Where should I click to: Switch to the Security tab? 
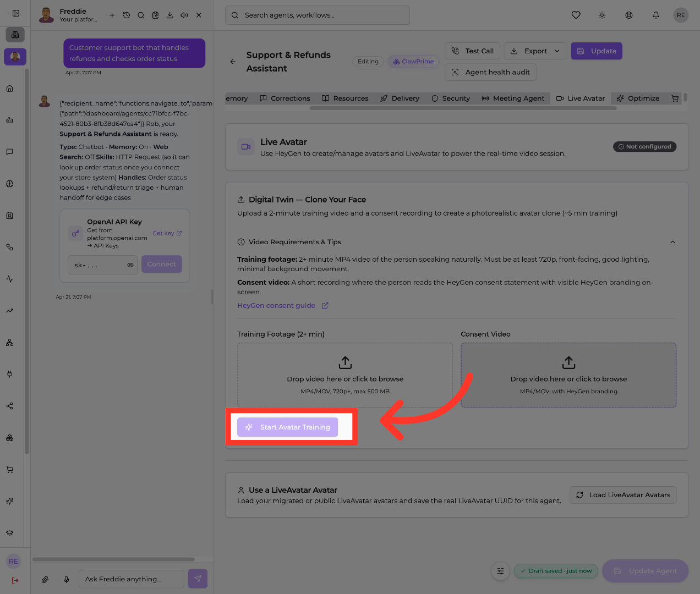click(451, 98)
